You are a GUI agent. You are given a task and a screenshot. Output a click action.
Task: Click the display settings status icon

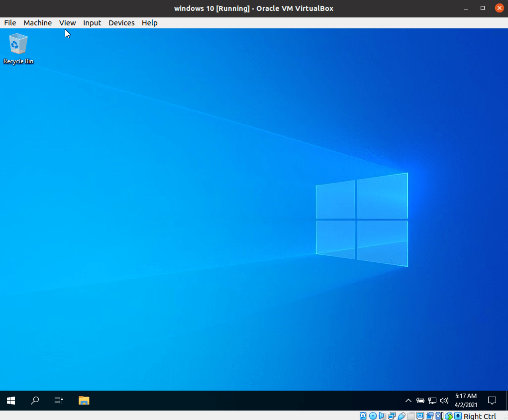click(x=420, y=416)
